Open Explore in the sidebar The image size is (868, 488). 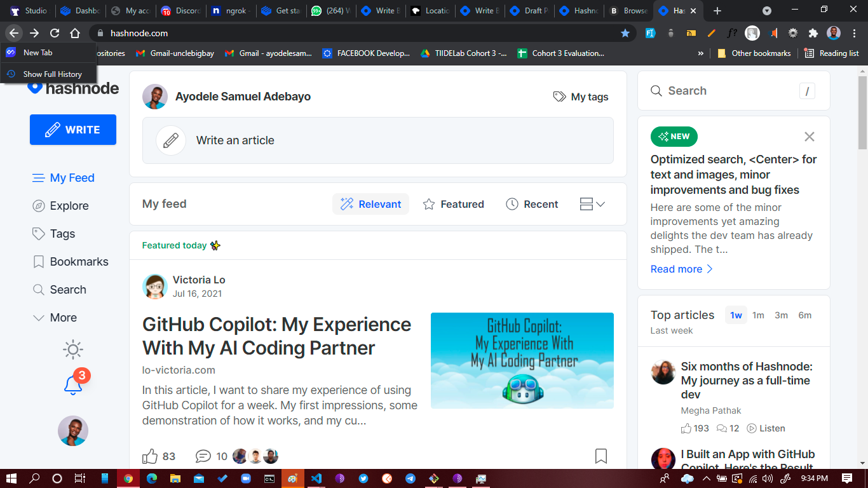click(x=60, y=206)
